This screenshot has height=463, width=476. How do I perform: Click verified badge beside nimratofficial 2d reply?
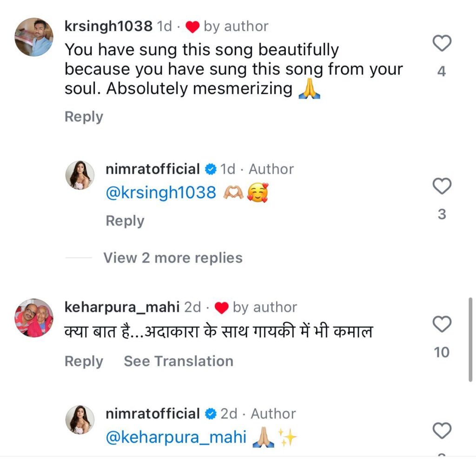click(x=211, y=414)
